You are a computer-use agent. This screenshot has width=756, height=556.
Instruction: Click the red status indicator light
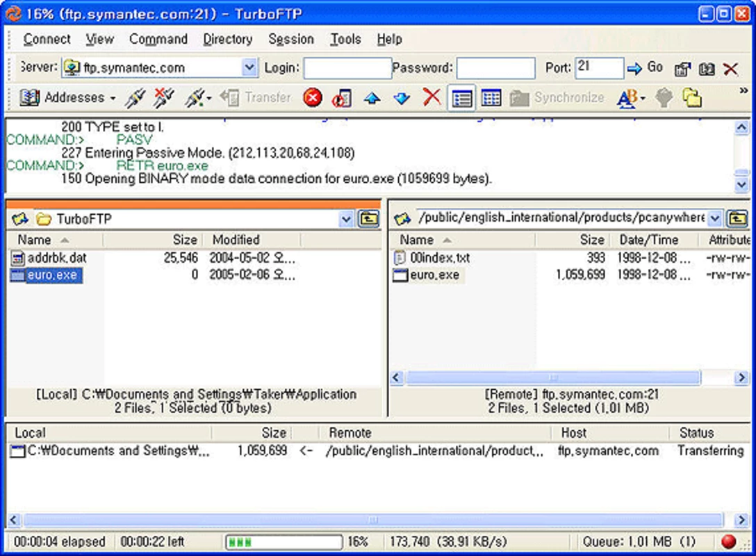728,541
